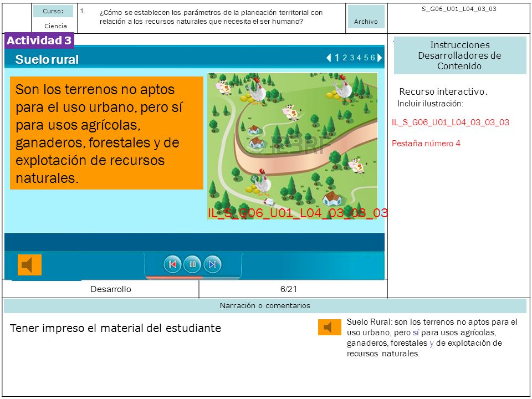The height and width of the screenshot is (399, 532).
Task: Click Incluir ilustración: text
Action: (430, 104)
